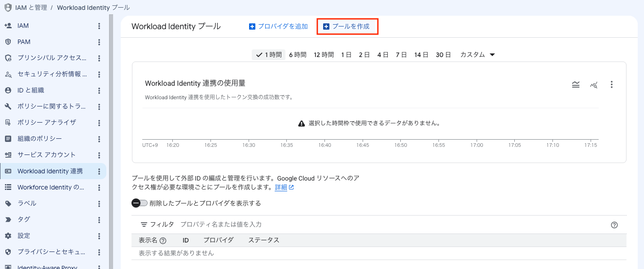
Task: Toggle 削除したプールとプロバイダを表示する switch
Action: (140, 203)
